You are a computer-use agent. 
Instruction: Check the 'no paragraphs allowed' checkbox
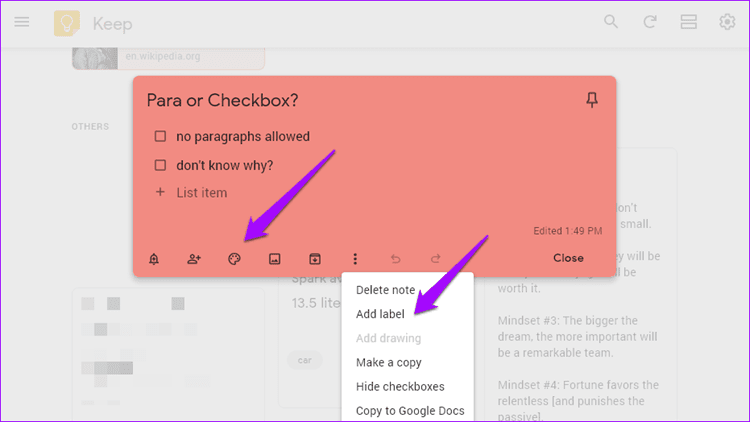coord(160,136)
